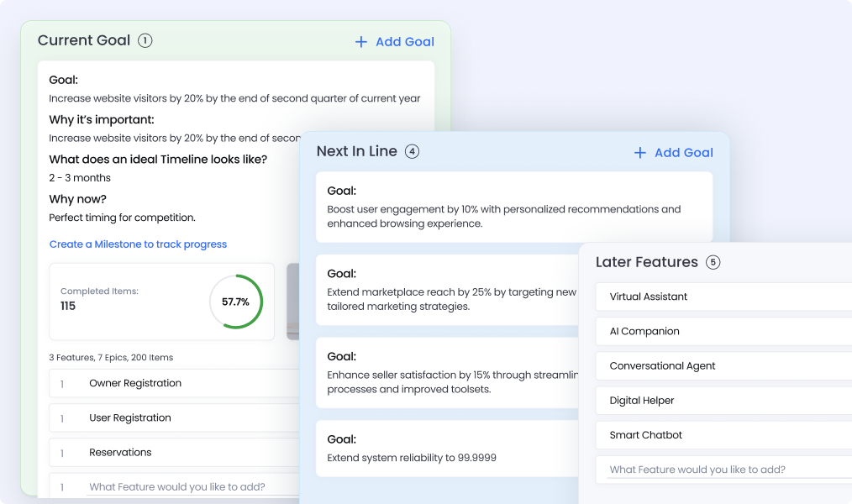The image size is (852, 504).
Task: Click Add Goal text in Next In Line panel
Action: coord(683,153)
